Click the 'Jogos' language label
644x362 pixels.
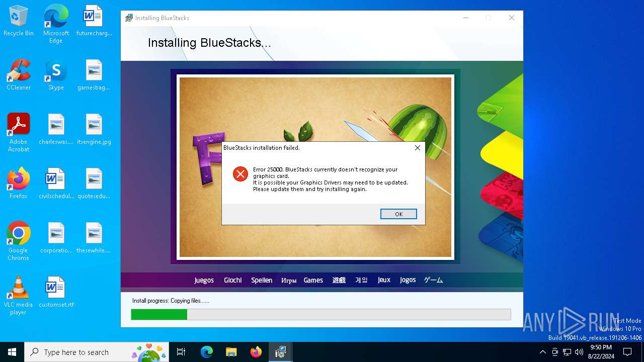pos(408,280)
